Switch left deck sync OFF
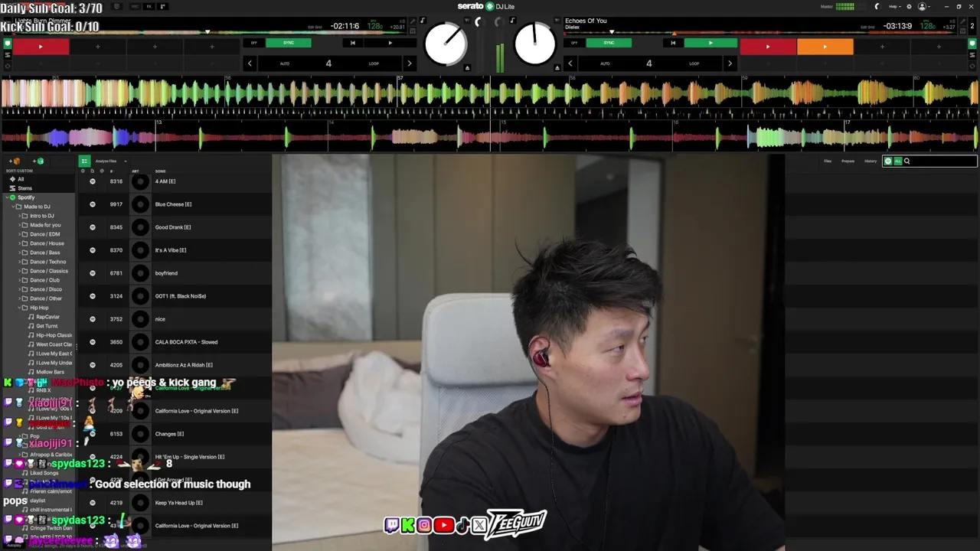This screenshot has width=980, height=551. click(x=254, y=43)
